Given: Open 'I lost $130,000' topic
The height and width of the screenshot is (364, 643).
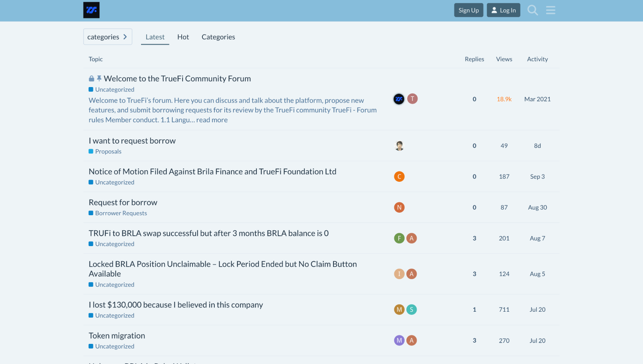Looking at the screenshot, I should coord(176,305).
